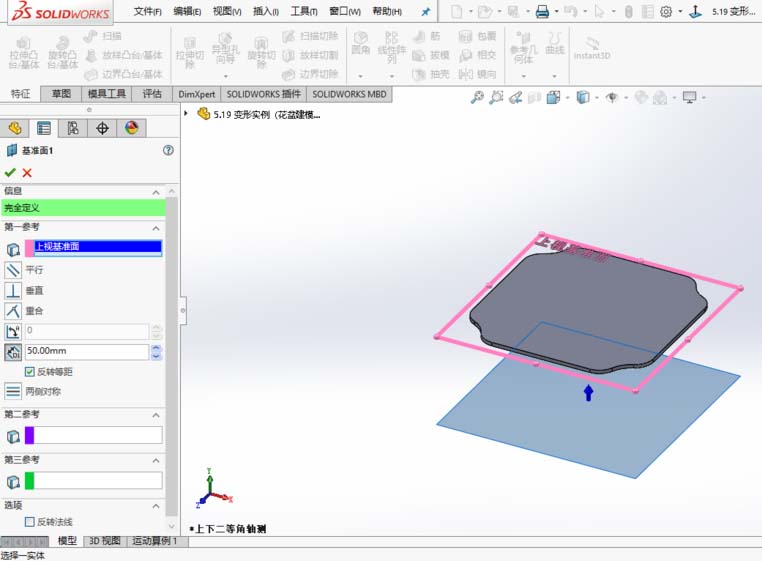Click the angle value input field
The height and width of the screenshot is (561, 762).
[x=87, y=331]
